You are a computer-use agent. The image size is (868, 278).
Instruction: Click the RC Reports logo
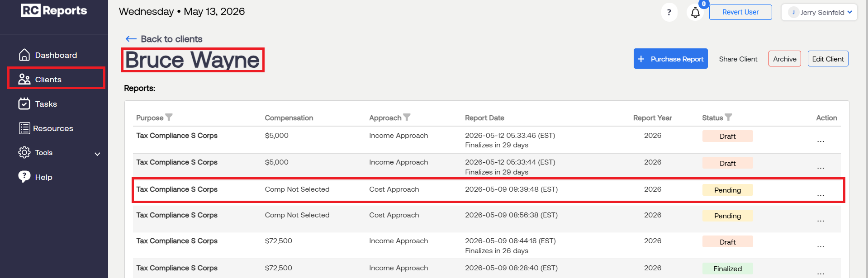[x=54, y=10]
